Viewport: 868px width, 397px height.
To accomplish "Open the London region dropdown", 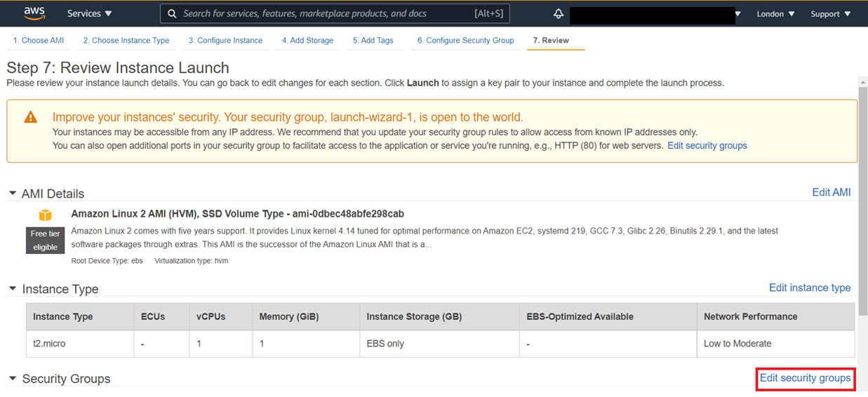I will point(775,13).
